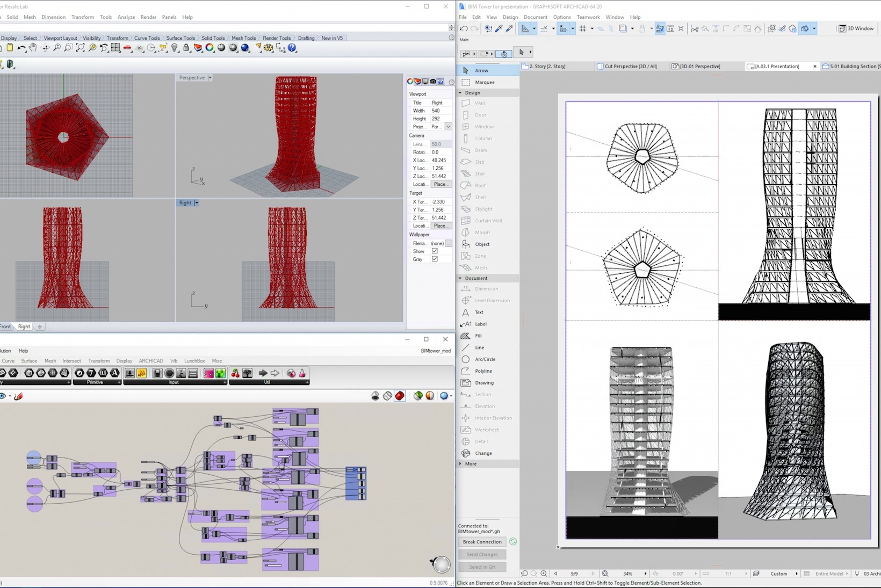Image resolution: width=881 pixels, height=588 pixels.
Task: Open the Perspective viewport dropdown arrow
Action: pyautogui.click(x=210, y=78)
